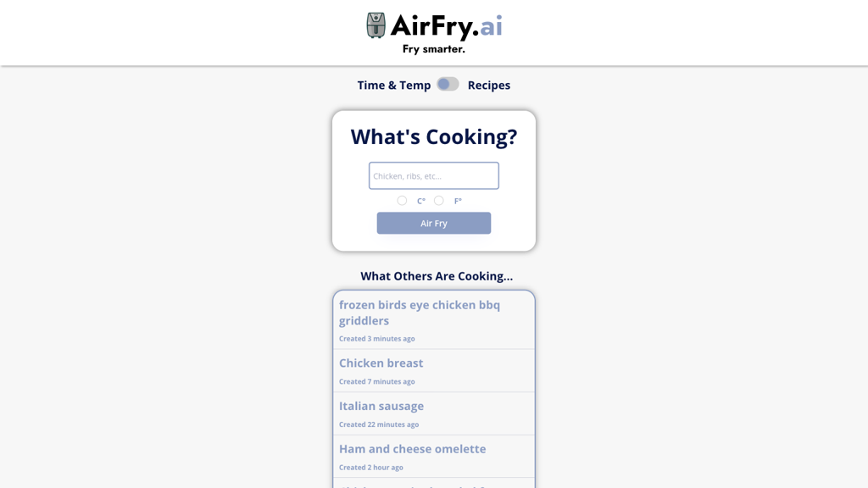Click the 'Created 22 minutes ago' timestamp
The width and height of the screenshot is (868, 488).
(377, 424)
